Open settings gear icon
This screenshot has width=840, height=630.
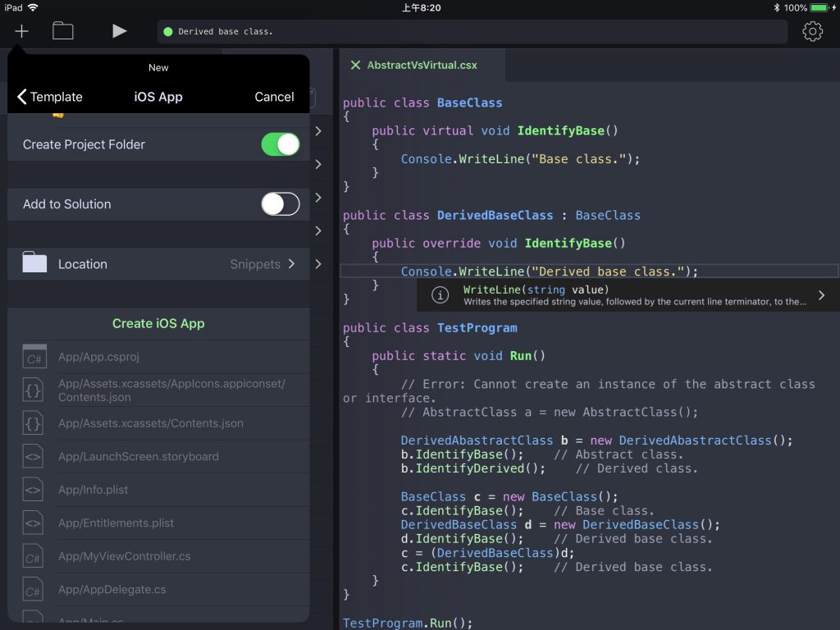click(x=812, y=32)
